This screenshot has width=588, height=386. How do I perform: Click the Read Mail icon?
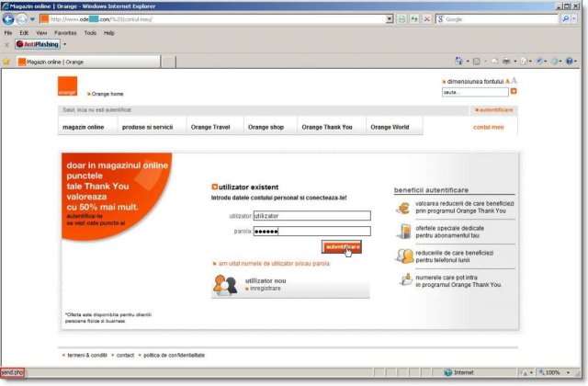495,62
